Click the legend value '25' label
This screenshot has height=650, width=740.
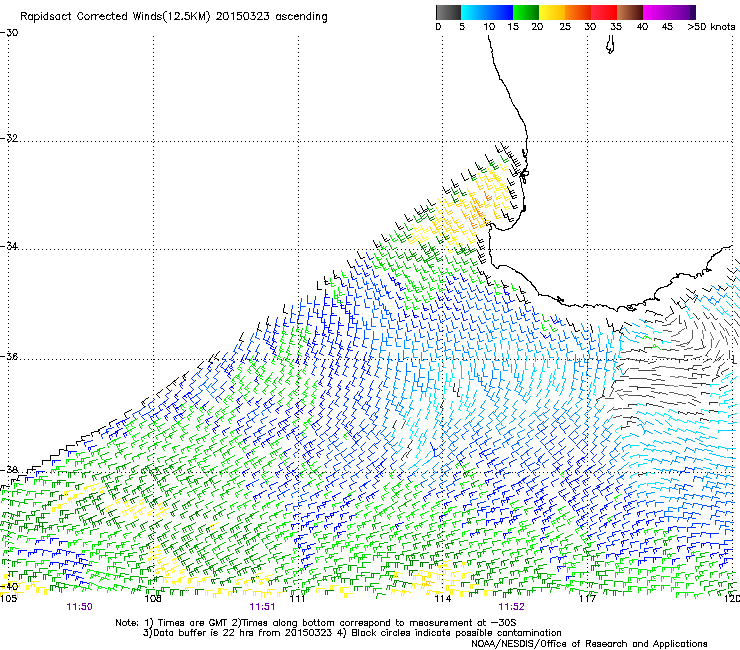(565, 27)
